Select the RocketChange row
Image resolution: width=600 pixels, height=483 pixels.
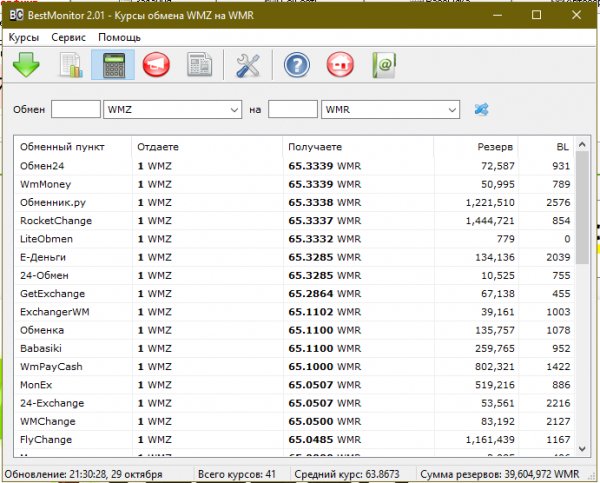(x=295, y=221)
